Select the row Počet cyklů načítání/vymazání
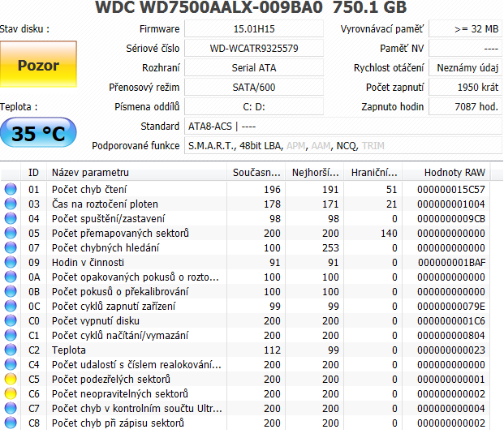The width and height of the screenshot is (504, 438). (246, 336)
